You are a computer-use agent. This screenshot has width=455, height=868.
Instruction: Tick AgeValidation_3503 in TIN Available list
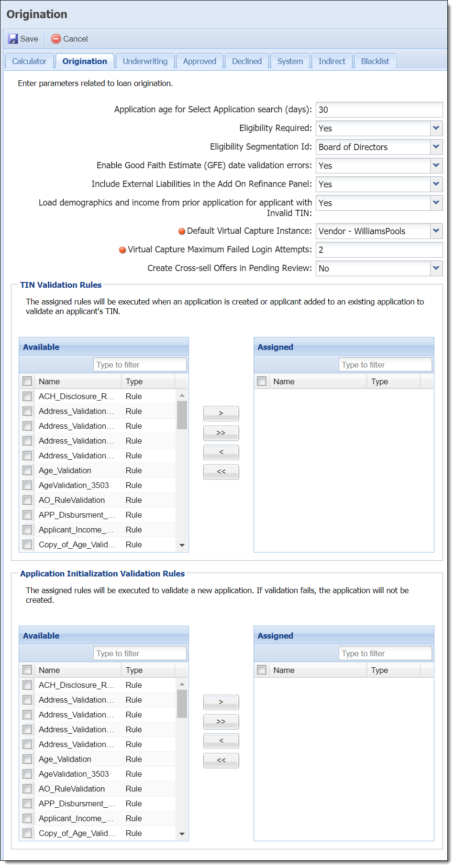(27, 485)
